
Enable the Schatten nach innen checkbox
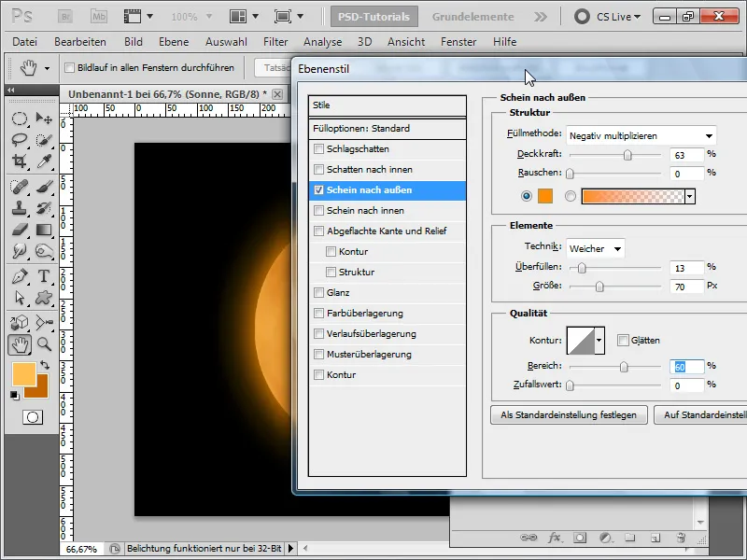pyautogui.click(x=318, y=170)
